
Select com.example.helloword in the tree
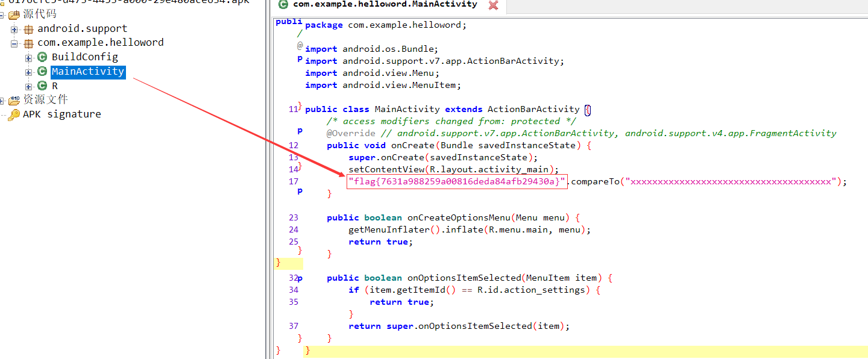pyautogui.click(x=101, y=42)
